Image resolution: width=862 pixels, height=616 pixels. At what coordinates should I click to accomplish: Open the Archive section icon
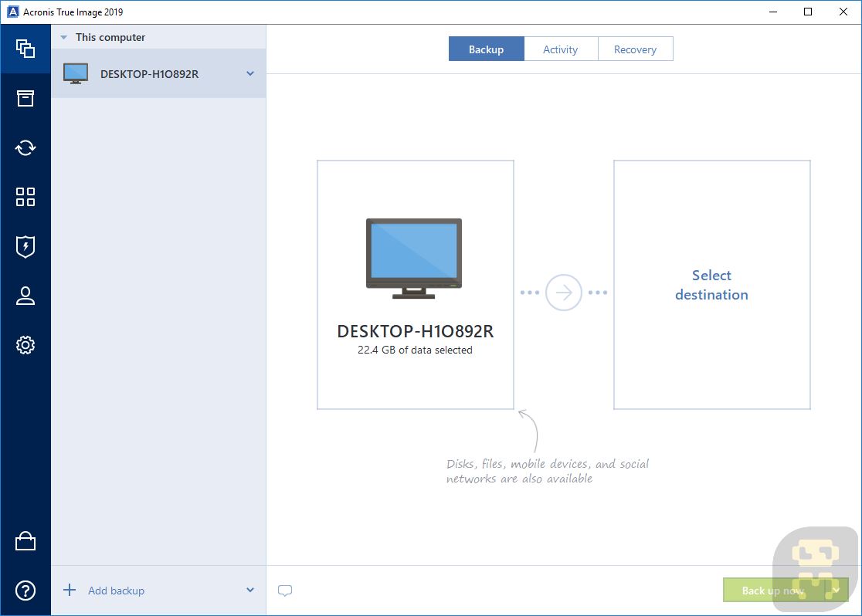click(25, 98)
